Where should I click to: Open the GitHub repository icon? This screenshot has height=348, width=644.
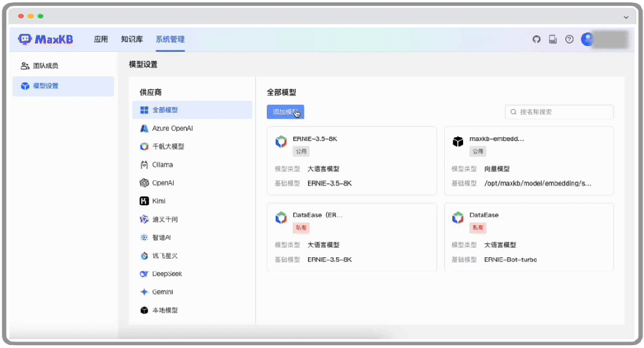coord(537,39)
